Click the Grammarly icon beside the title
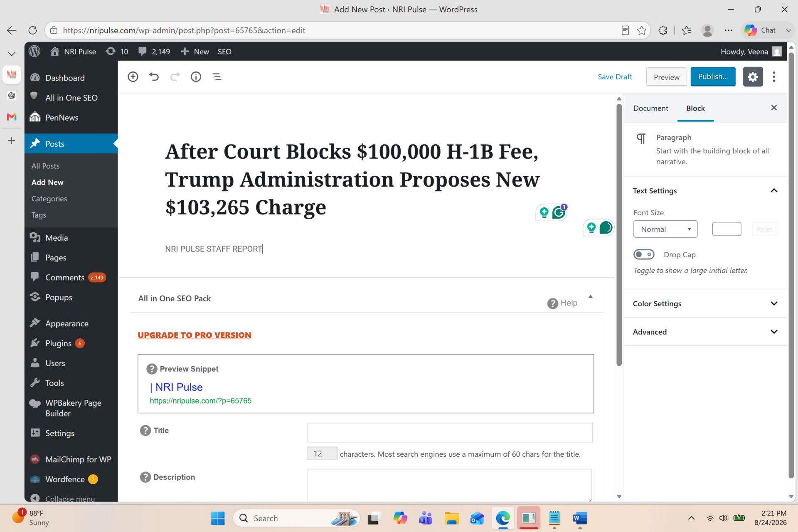The width and height of the screenshot is (798, 532). [x=559, y=213]
